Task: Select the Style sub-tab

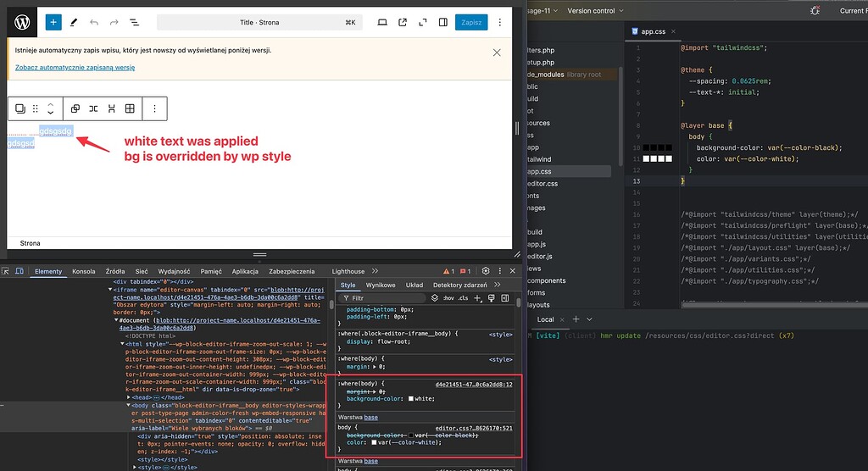Action: click(x=348, y=285)
